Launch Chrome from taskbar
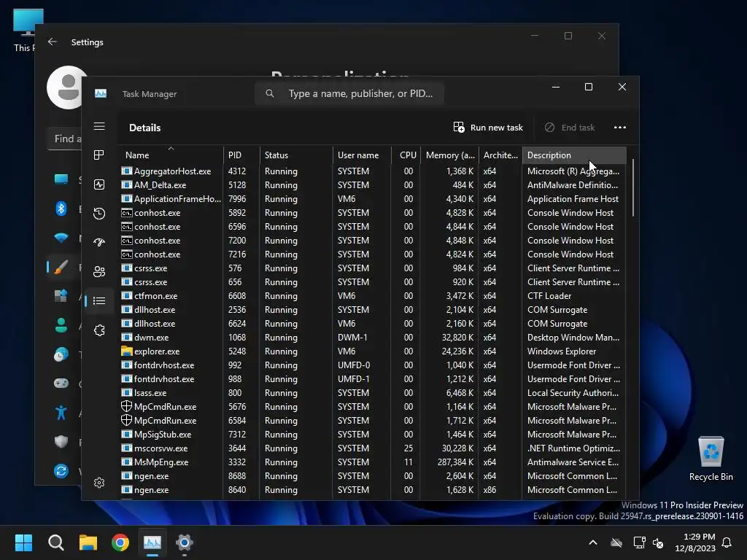The image size is (747, 560). tap(120, 542)
